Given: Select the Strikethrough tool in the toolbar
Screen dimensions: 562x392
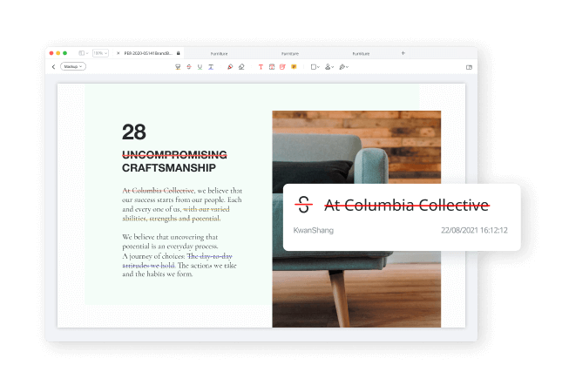Looking at the screenshot, I should 189,67.
